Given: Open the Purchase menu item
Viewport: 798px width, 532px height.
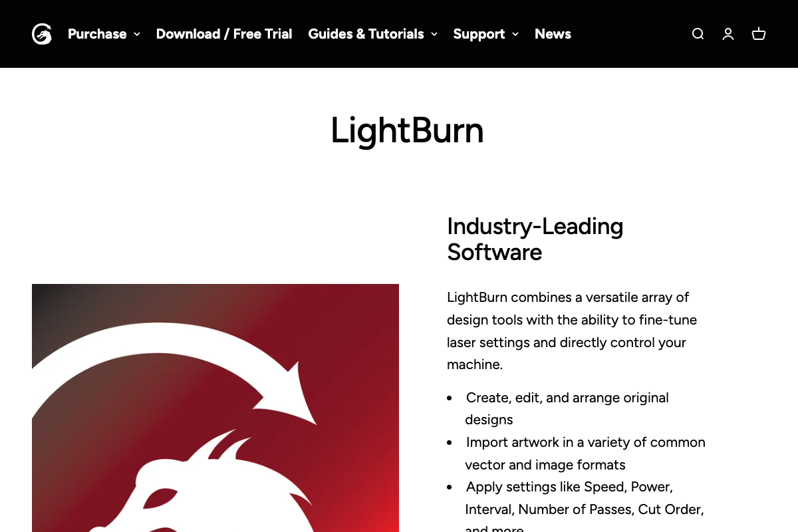Looking at the screenshot, I should point(97,34).
